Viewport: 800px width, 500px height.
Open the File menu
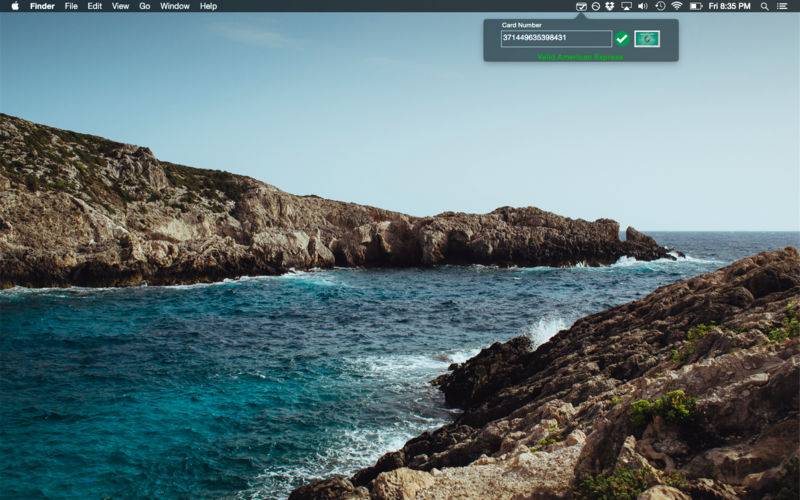click(x=71, y=6)
